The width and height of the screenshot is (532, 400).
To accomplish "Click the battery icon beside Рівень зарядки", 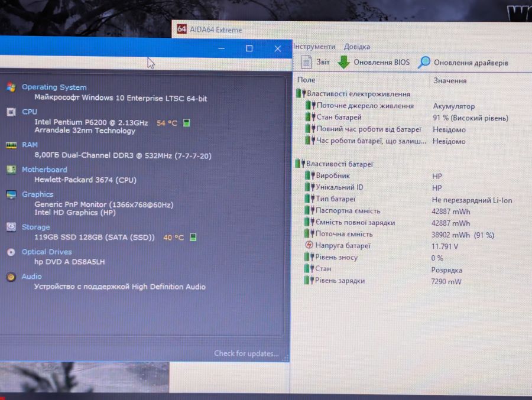I will (309, 280).
